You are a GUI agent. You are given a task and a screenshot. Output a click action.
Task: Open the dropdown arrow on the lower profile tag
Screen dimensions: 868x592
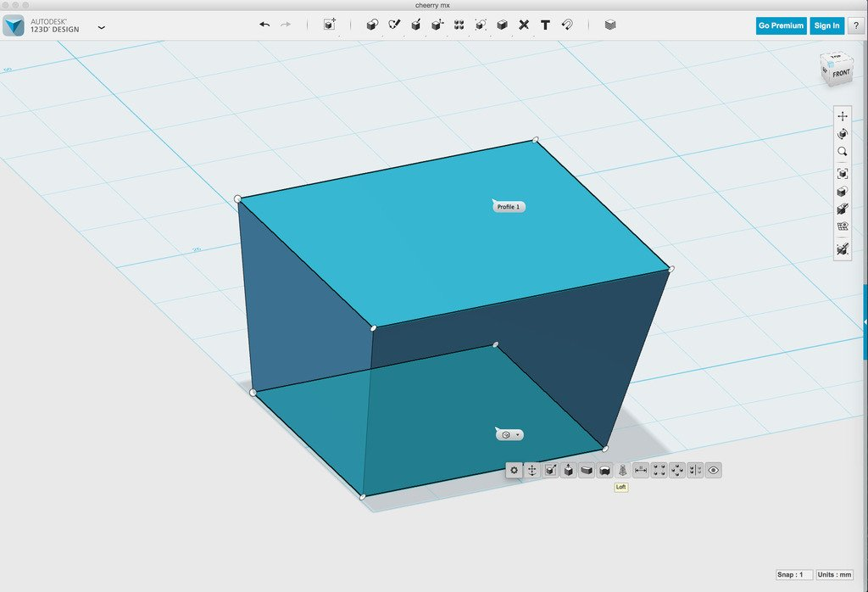click(x=518, y=435)
